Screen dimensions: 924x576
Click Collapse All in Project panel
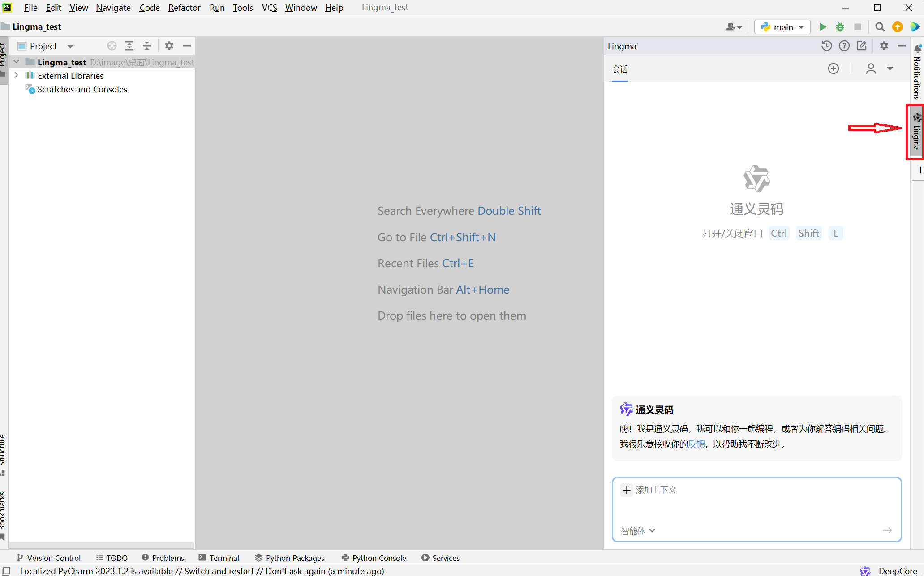(147, 46)
